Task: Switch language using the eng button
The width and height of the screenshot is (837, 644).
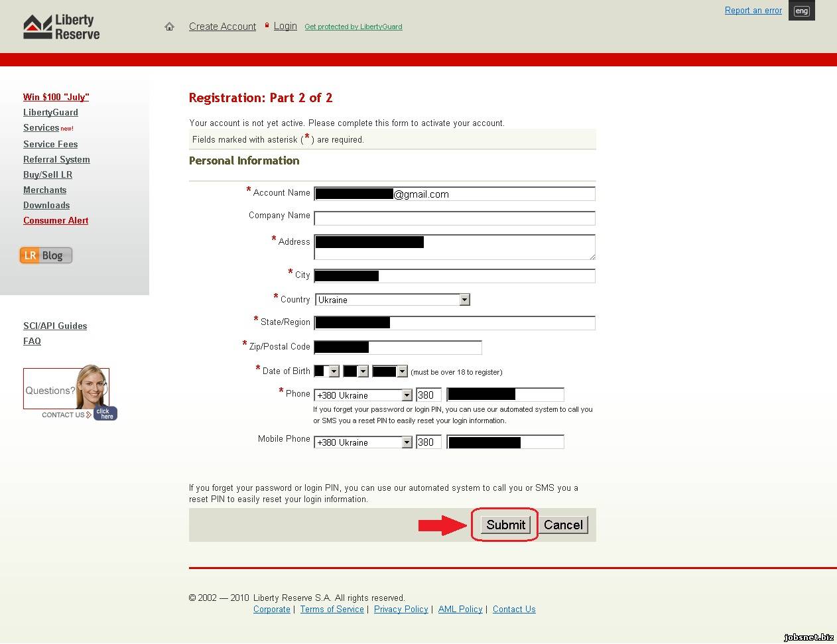Action: (801, 11)
